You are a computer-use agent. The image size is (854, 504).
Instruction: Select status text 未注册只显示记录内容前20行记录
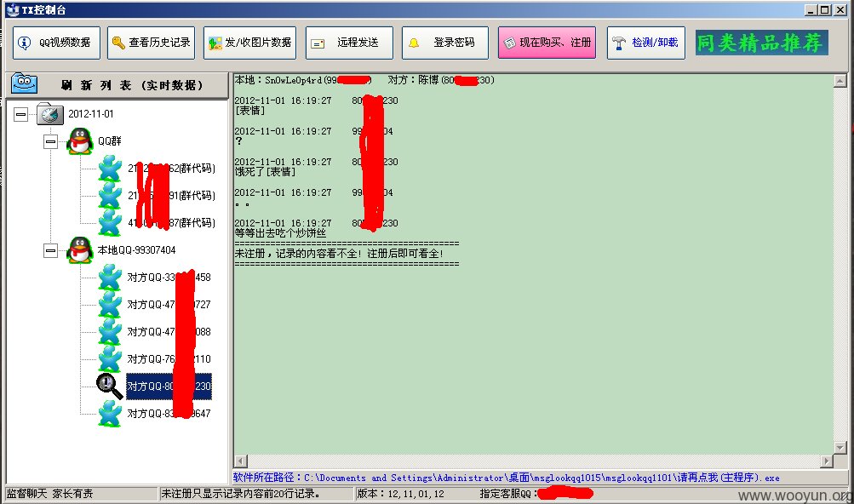click(241, 494)
